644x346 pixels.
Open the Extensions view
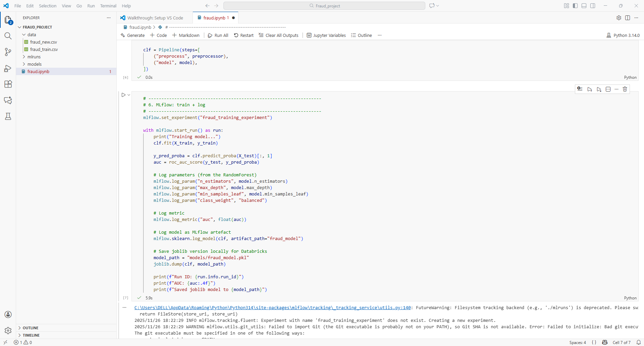(8, 84)
